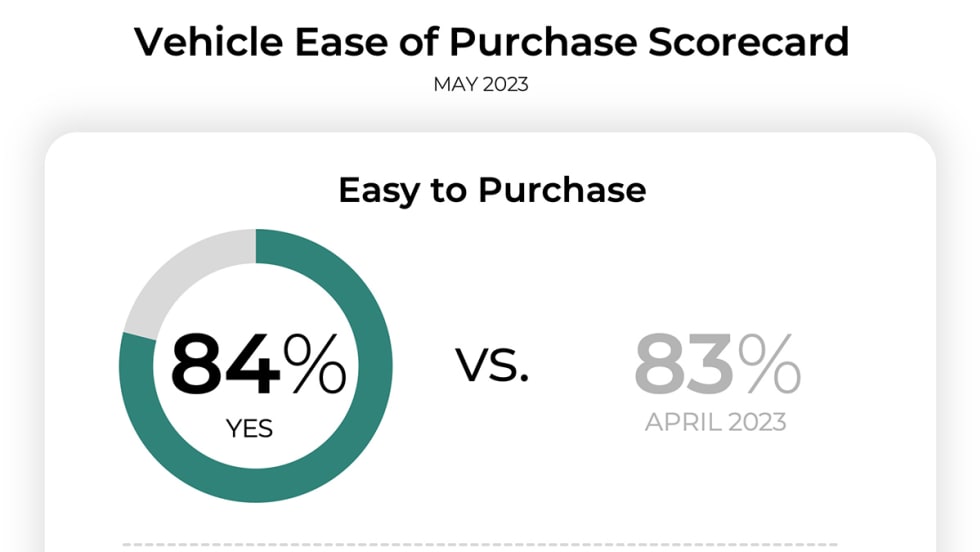Click the 'vs.' comparison text
The image size is (980, 552).
pyautogui.click(x=493, y=366)
